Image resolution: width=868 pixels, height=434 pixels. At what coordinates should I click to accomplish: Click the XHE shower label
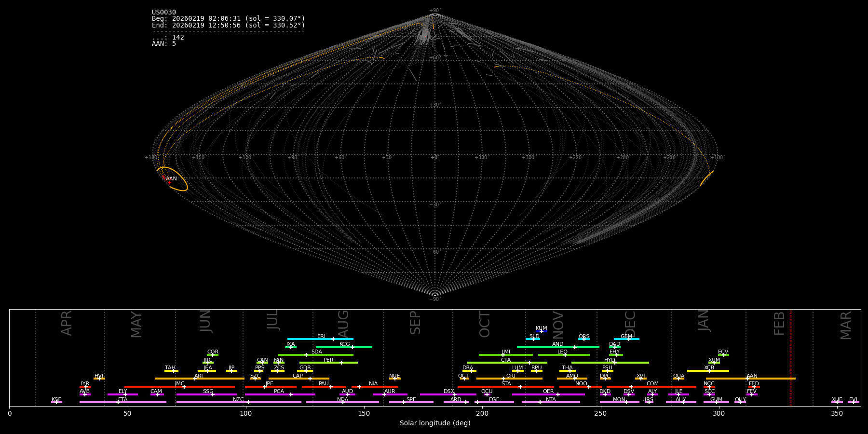[837, 400]
